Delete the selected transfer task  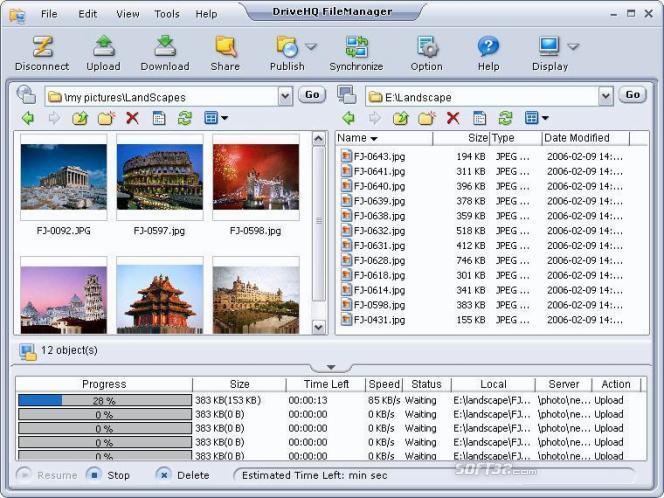click(183, 475)
